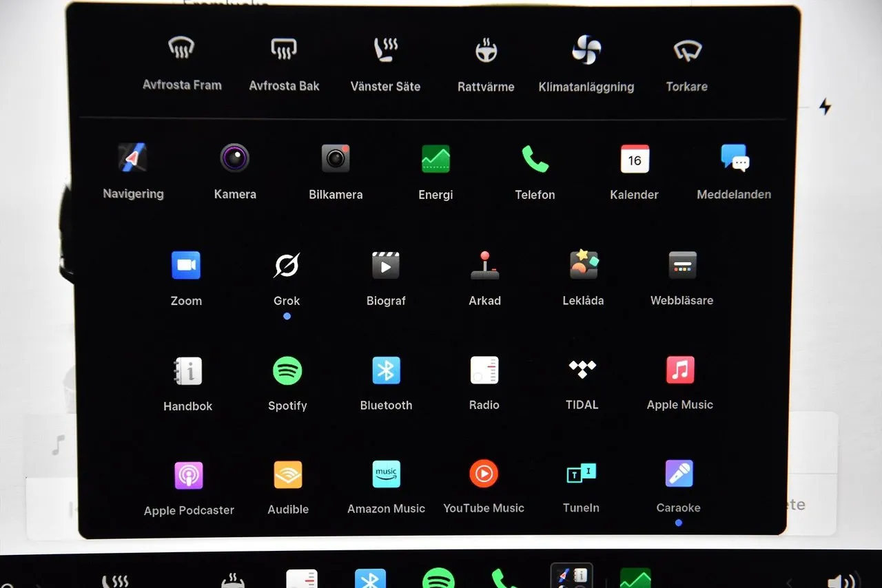This screenshot has height=588, width=882.
Task: Tap the charging lightning bolt icon
Action: [x=825, y=107]
